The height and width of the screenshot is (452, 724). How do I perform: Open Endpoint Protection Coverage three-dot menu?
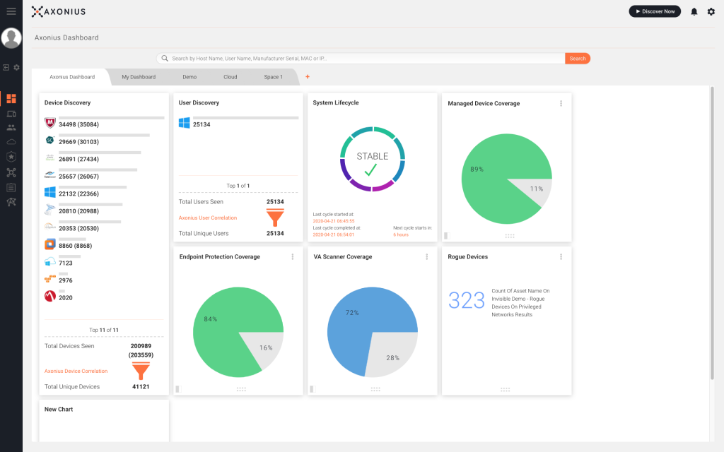[x=292, y=257]
